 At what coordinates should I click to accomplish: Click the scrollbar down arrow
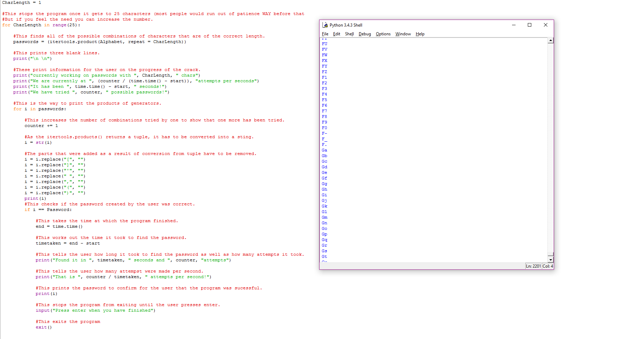[551, 259]
